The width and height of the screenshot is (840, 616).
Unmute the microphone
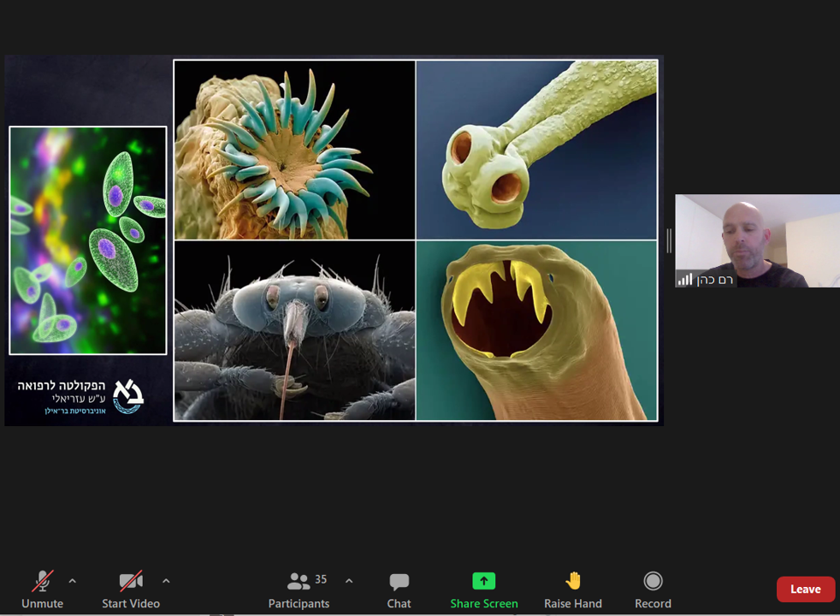coord(42,589)
